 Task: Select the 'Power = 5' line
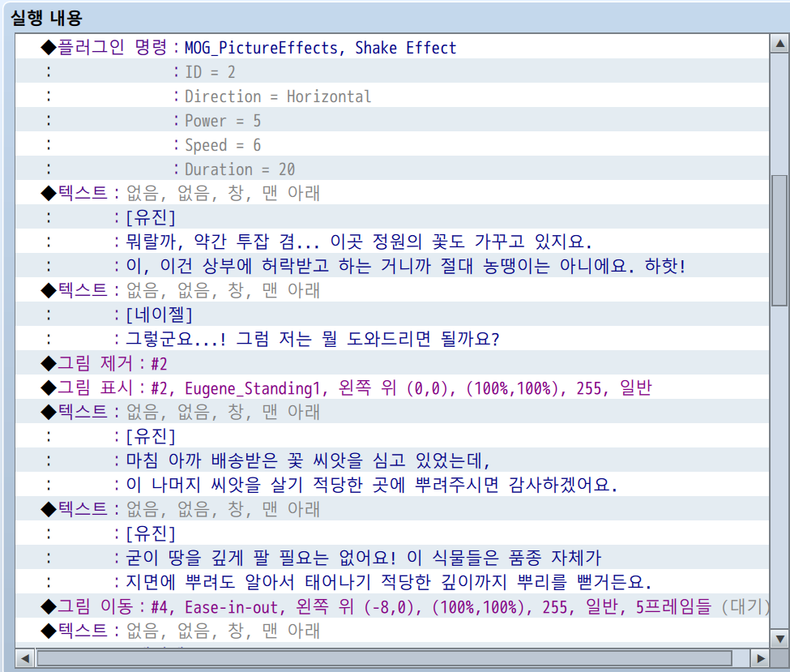(392, 119)
